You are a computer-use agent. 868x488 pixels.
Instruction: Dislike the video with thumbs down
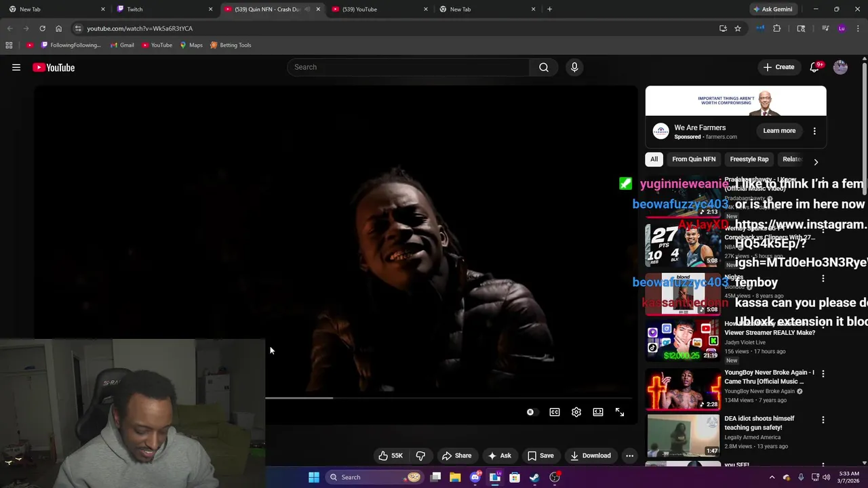(420, 455)
